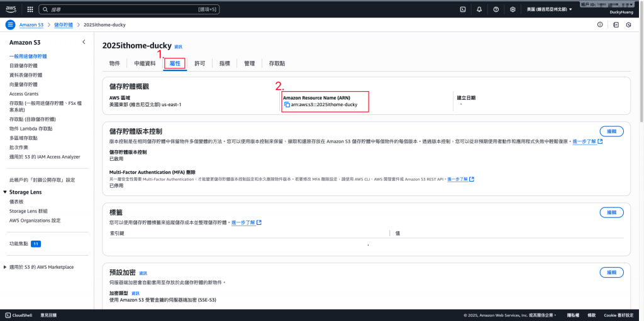This screenshot has width=644, height=321.
Task: Open the settings gear in top bar
Action: 513,9
